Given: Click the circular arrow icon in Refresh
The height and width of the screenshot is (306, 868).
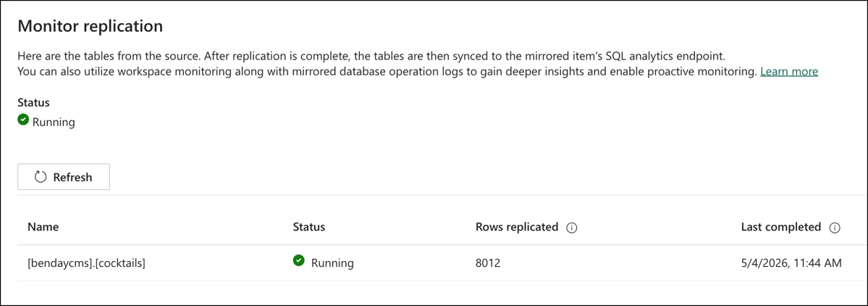Looking at the screenshot, I should pos(41,178).
